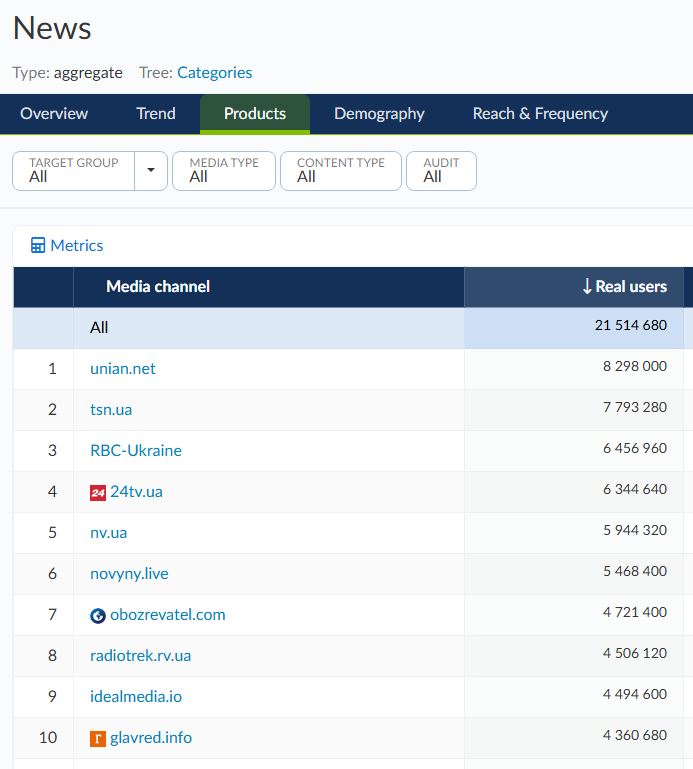Image resolution: width=693 pixels, height=769 pixels.
Task: Go to the Reach & Frequency tab
Action: click(540, 114)
